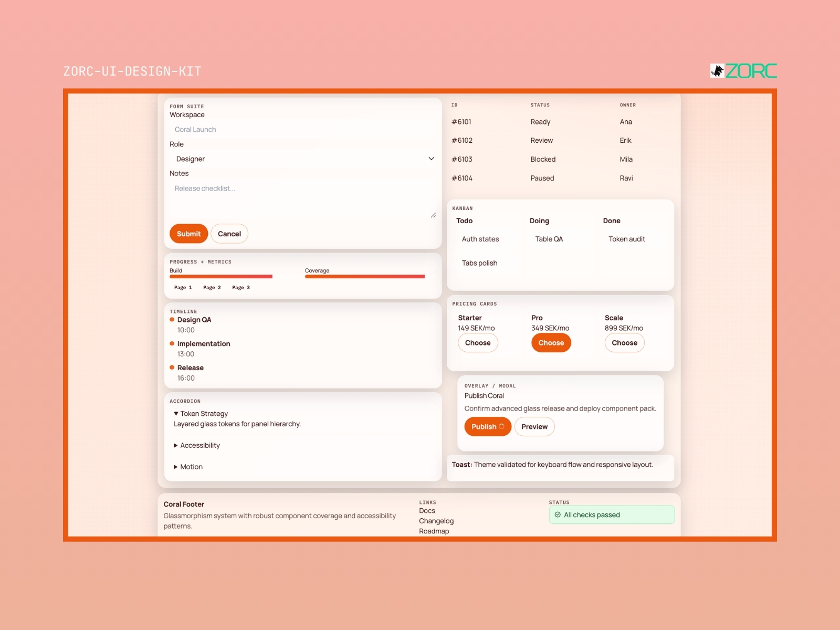Click the 10:00 timeline time
Screen dimensions: 840x630
pos(186,330)
